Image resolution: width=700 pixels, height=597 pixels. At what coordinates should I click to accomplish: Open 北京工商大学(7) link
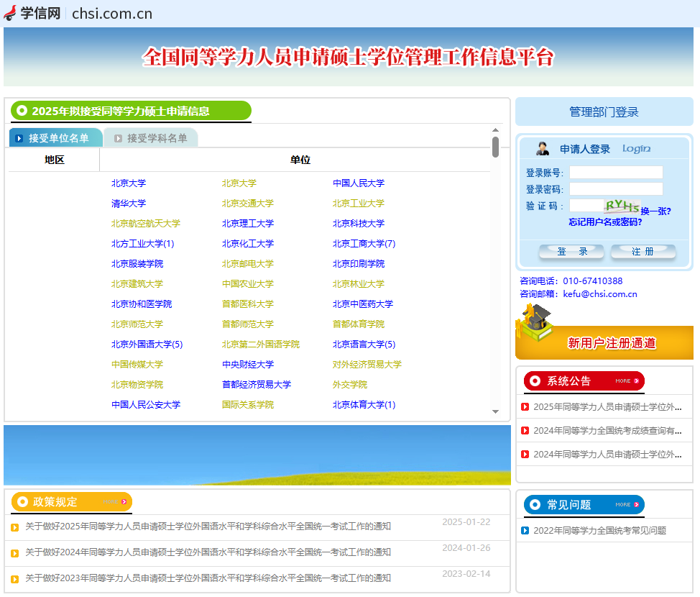(364, 244)
